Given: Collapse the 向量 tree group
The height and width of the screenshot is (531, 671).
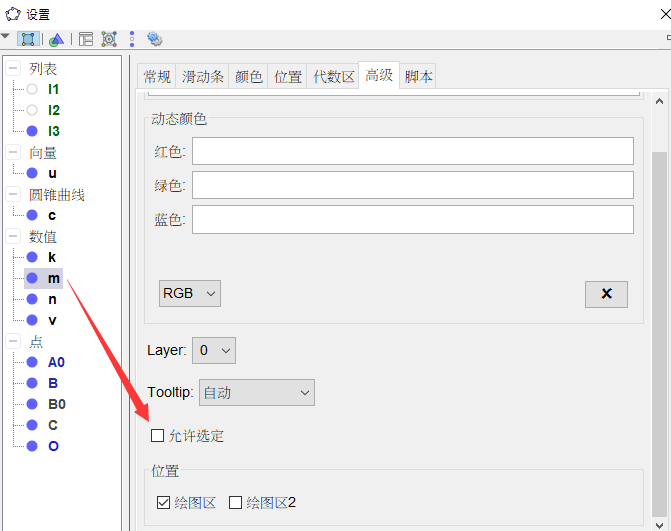Looking at the screenshot, I should [13, 152].
